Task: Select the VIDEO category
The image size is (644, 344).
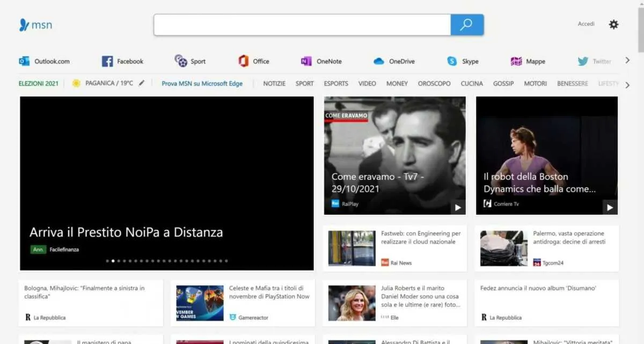Action: pyautogui.click(x=367, y=84)
